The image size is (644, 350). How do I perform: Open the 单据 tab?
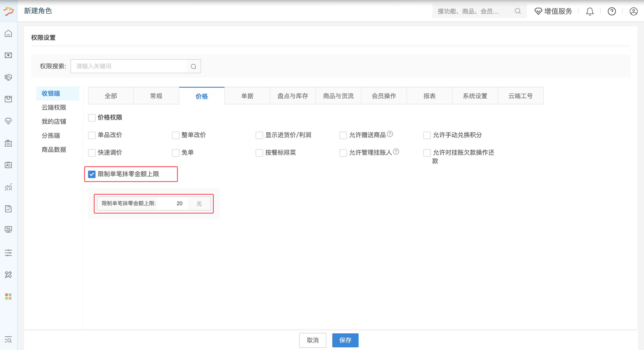click(247, 96)
